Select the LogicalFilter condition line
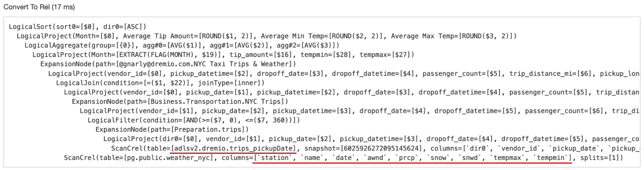The width and height of the screenshot is (644, 170). [x=194, y=120]
